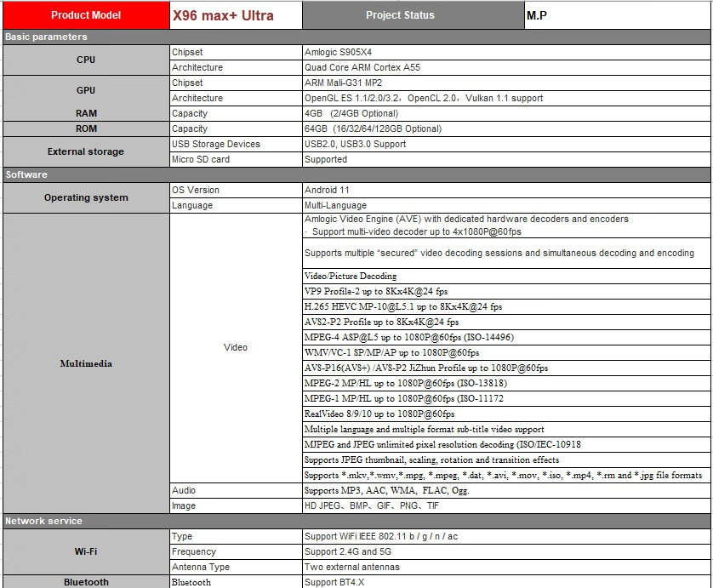This screenshot has height=588, width=713.
Task: Click the "Network service" section header
Action: coord(356,521)
